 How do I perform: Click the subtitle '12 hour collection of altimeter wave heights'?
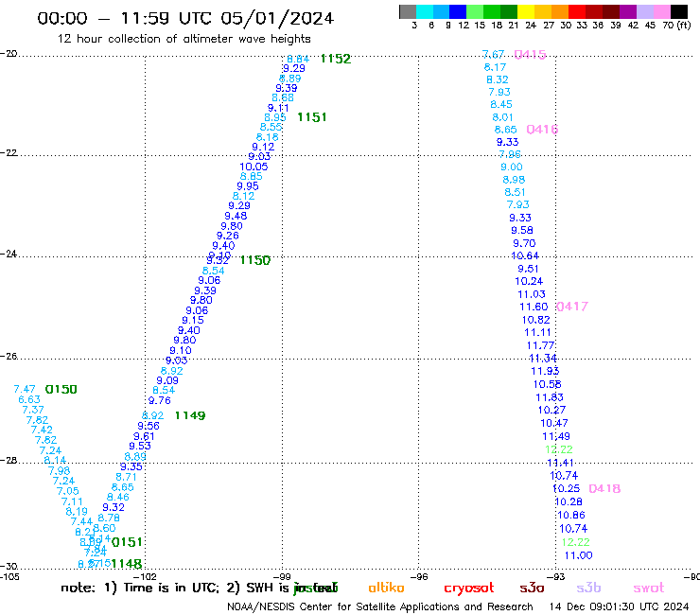(184, 39)
